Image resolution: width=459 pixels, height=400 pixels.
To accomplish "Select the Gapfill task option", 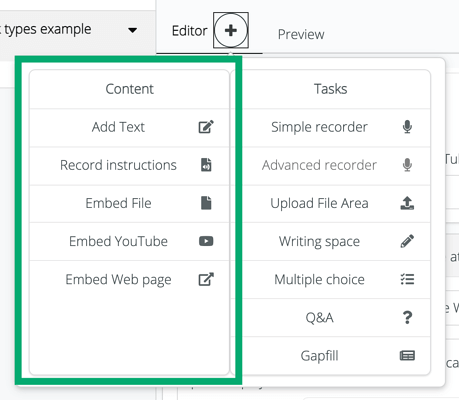I will point(337,356).
